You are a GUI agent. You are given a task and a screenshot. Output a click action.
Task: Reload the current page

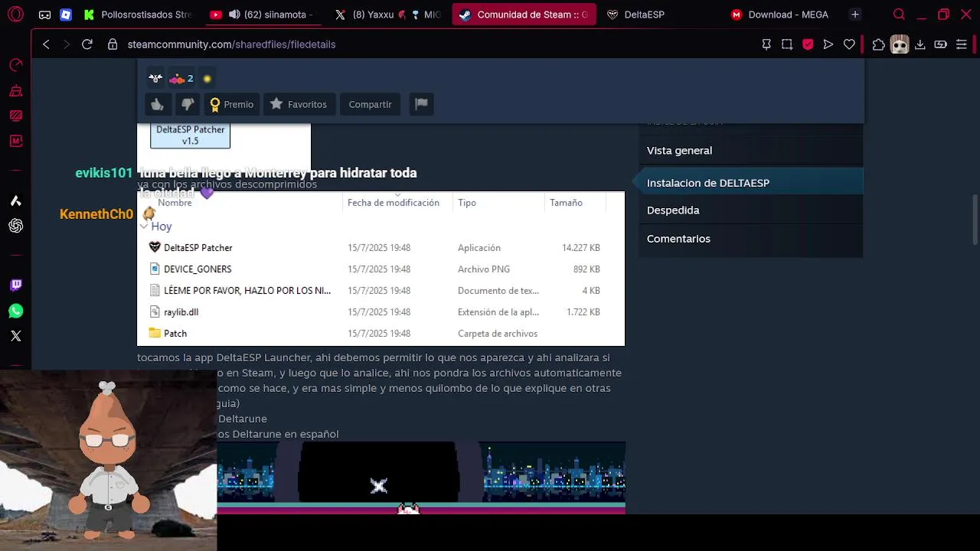pyautogui.click(x=87, y=44)
